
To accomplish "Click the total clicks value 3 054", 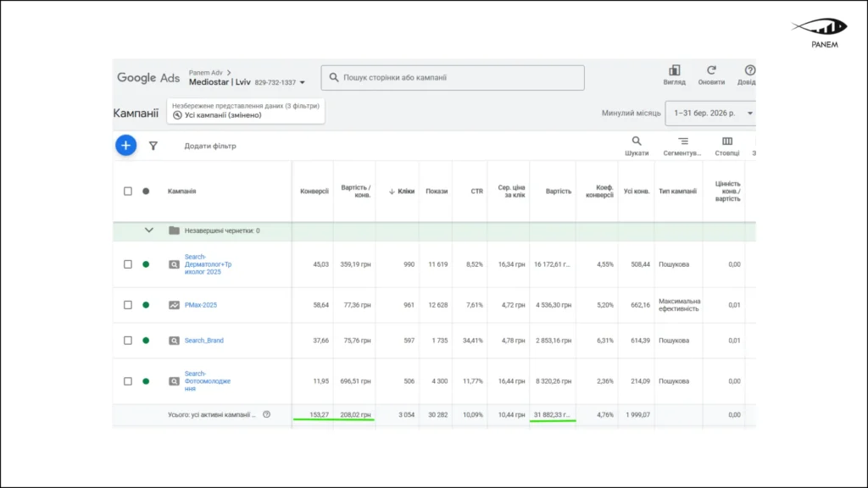I will tap(406, 414).
